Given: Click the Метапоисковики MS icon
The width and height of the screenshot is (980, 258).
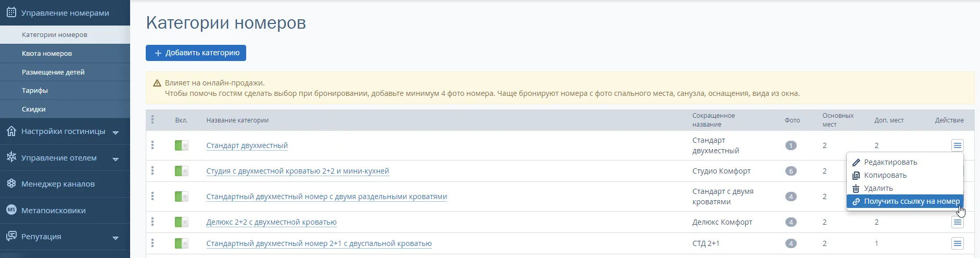Looking at the screenshot, I should 11,210.
